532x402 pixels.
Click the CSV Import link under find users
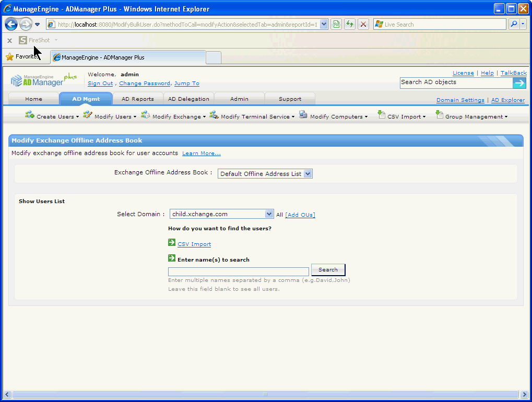point(194,243)
